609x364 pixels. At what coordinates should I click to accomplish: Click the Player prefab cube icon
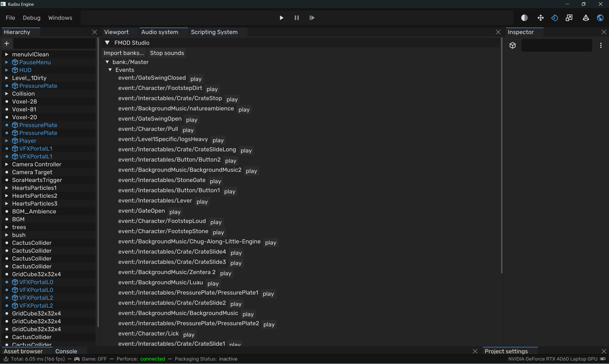click(15, 141)
